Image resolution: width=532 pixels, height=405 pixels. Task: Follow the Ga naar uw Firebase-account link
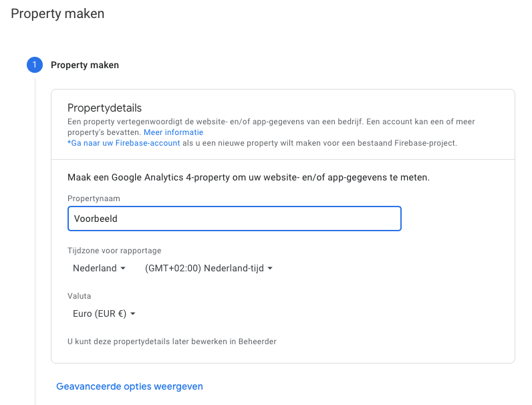click(124, 143)
